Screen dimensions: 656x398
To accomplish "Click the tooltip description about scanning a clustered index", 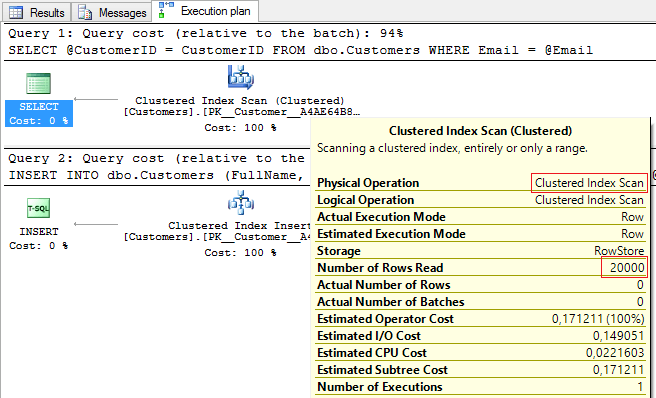I will pyautogui.click(x=452, y=148).
